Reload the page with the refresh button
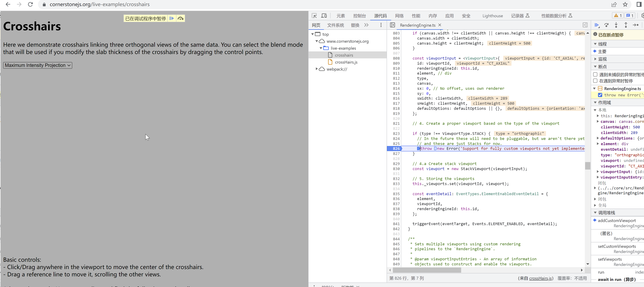 point(30,4)
